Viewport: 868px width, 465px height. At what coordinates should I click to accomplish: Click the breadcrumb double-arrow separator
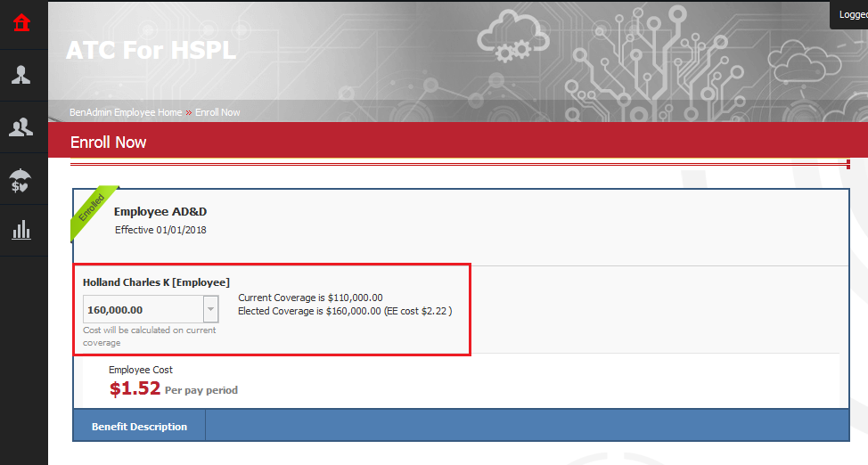pos(189,113)
